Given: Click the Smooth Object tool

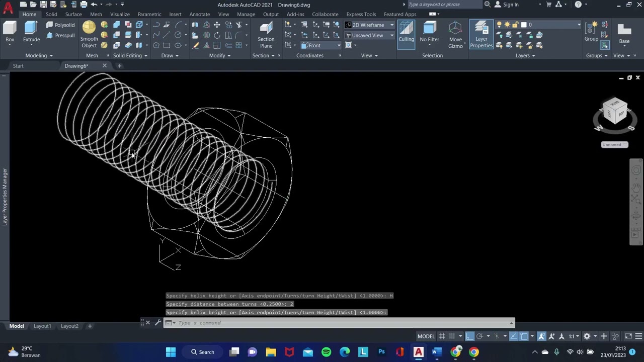Looking at the screenshot, I should (89, 34).
